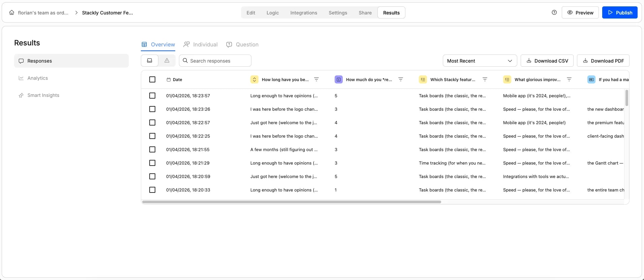Image resolution: width=644 pixels, height=280 pixels.
Task: Filter the 'How long have you be...' column
Action: point(316,79)
